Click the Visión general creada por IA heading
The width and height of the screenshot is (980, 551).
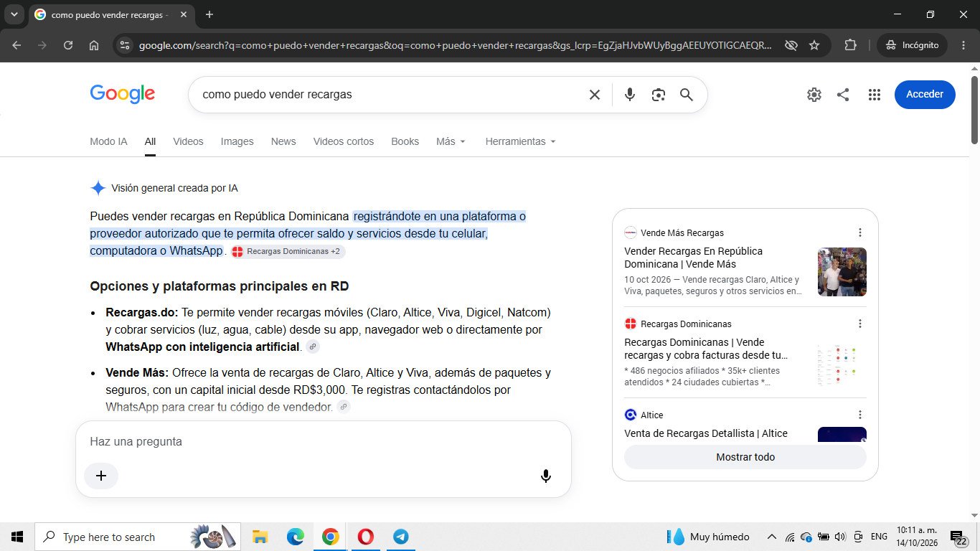click(x=174, y=188)
